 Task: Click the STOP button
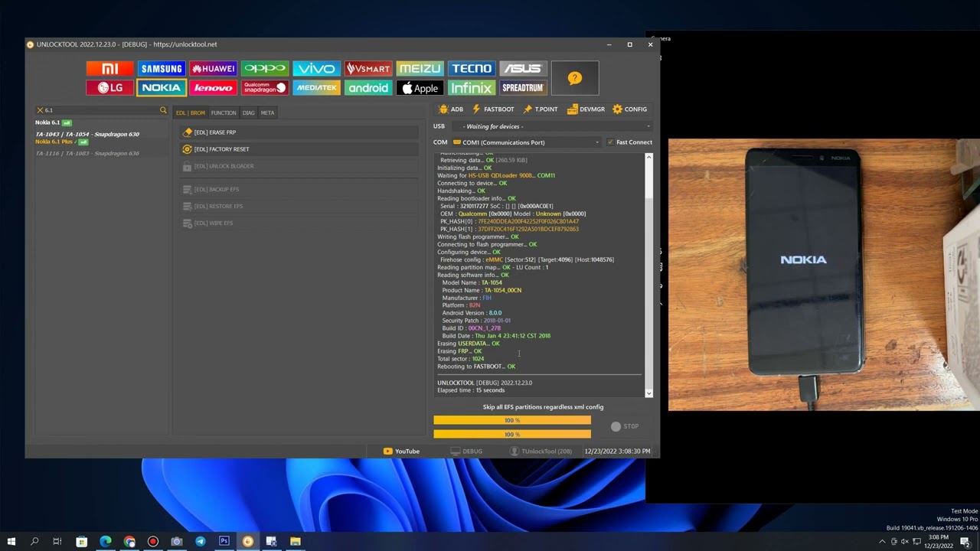point(625,426)
